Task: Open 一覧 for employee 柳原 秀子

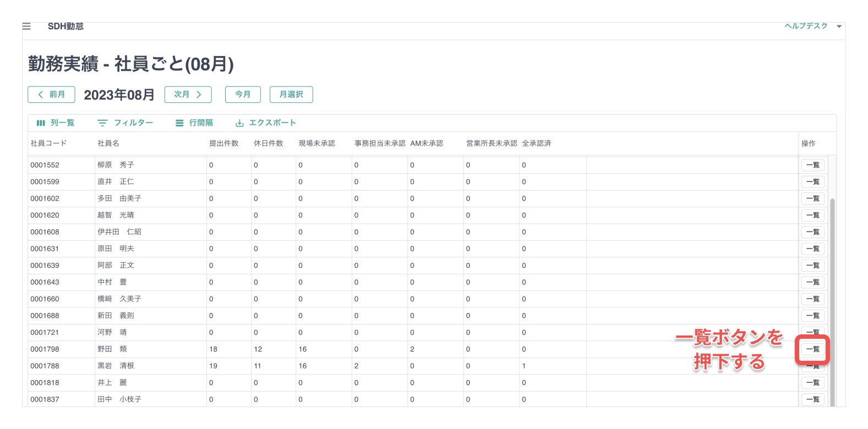Action: [812, 165]
